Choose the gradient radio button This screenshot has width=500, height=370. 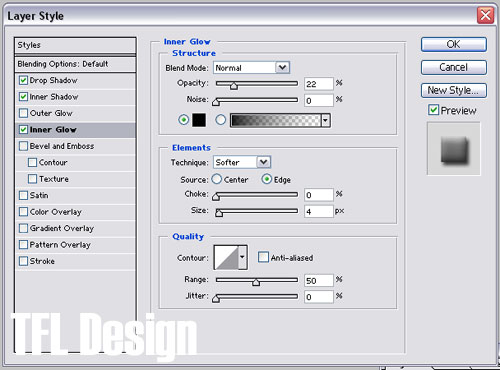click(220, 120)
